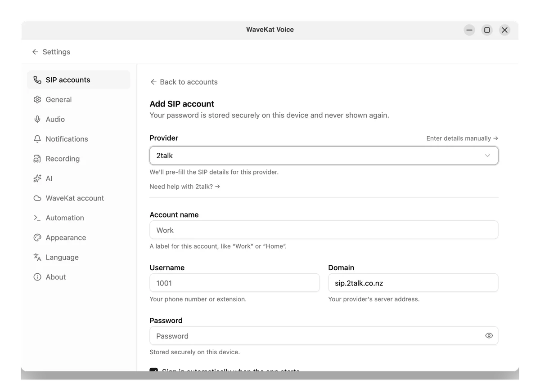Click the Notifications bell icon
Viewport: 540px width, 392px height.
(37, 139)
